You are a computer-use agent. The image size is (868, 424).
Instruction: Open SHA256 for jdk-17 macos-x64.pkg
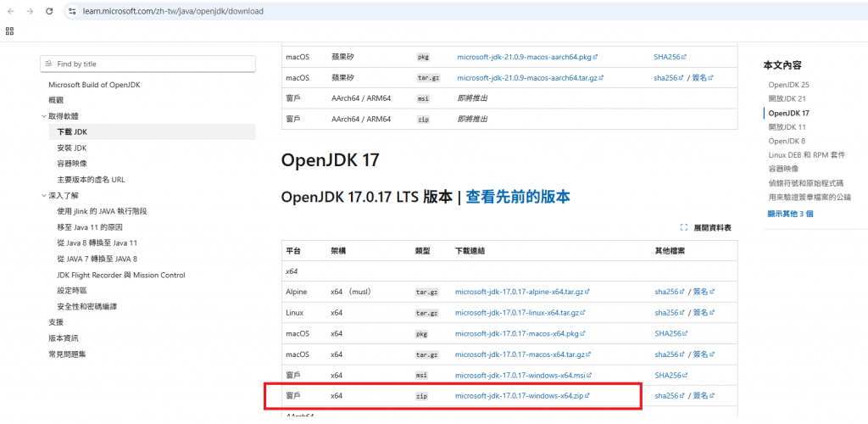671,334
